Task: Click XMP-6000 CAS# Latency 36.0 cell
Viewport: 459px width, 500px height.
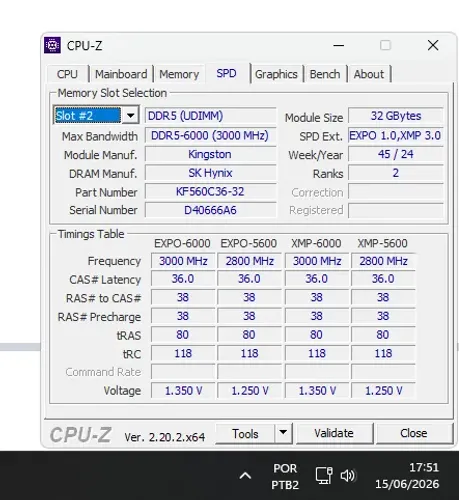Action: click(317, 279)
